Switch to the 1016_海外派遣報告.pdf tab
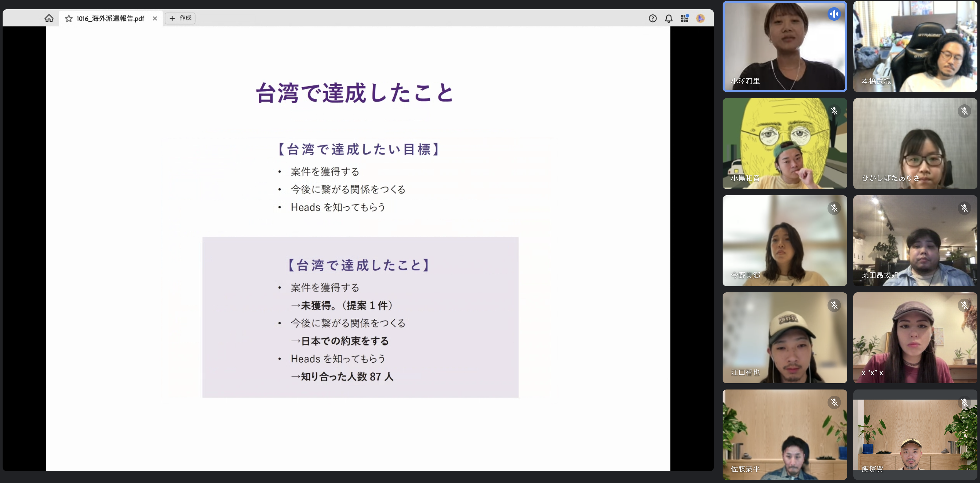This screenshot has height=483, width=980. coord(110,19)
